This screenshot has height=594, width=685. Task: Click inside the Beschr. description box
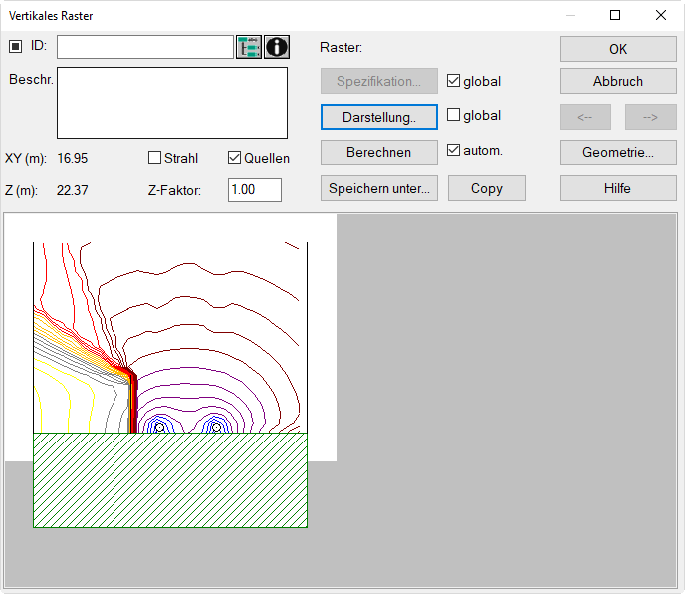[x=172, y=103]
